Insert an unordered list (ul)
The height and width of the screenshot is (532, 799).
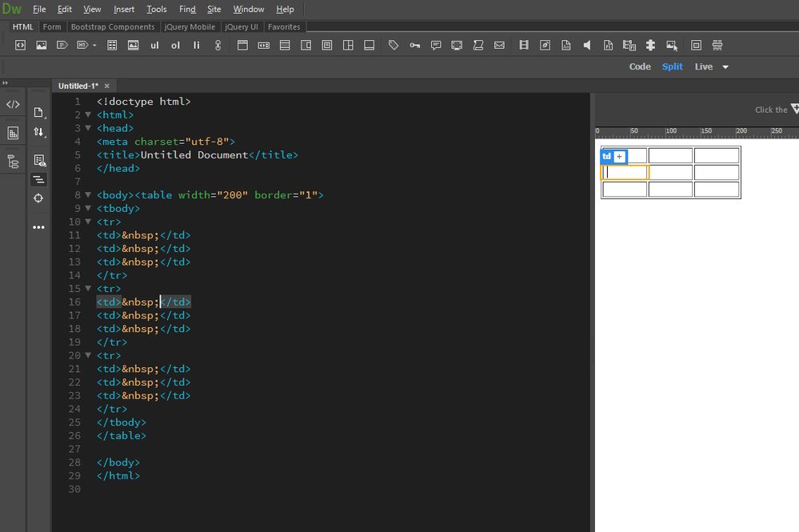coord(154,46)
